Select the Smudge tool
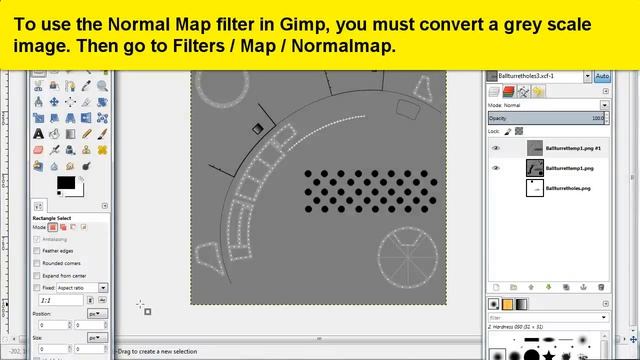Image resolution: width=640 pixels, height=360 pixels. [x=70, y=166]
